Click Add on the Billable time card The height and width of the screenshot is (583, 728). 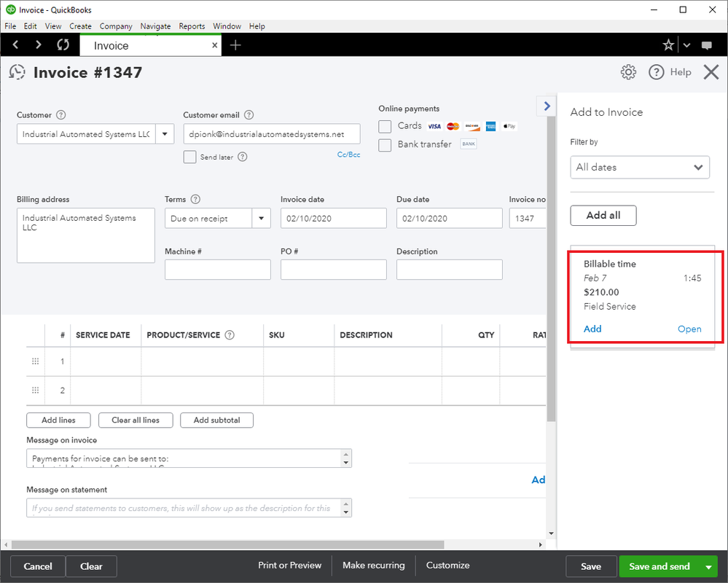tap(592, 329)
